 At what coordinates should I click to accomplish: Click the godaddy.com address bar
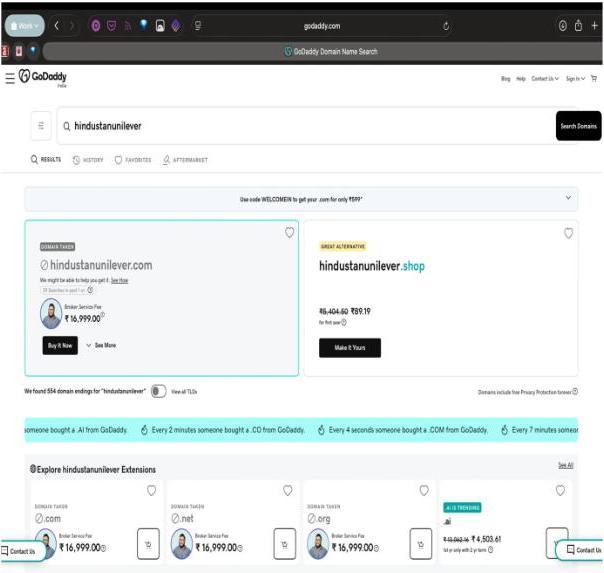pos(322,26)
